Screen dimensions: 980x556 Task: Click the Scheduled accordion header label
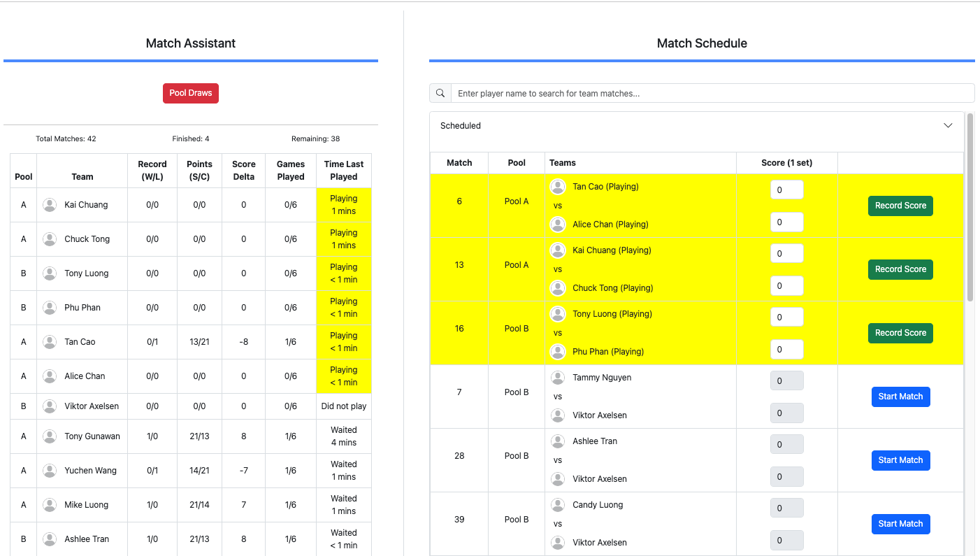point(461,126)
